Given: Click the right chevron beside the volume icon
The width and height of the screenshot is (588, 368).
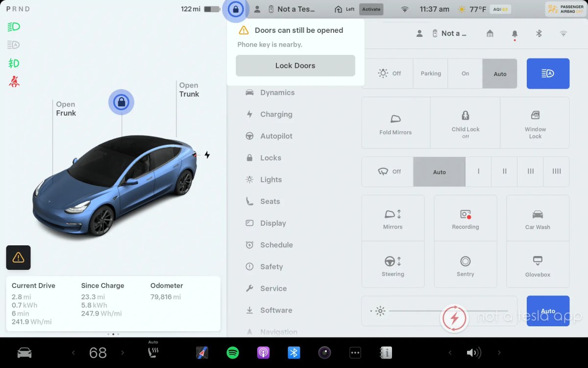Looking at the screenshot, I should [499, 352].
